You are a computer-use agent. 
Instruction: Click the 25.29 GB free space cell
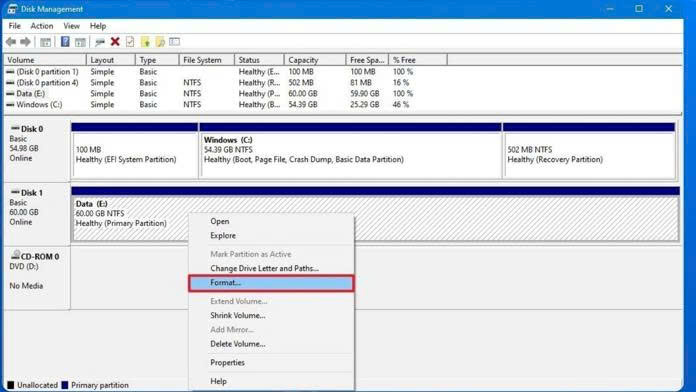(364, 105)
